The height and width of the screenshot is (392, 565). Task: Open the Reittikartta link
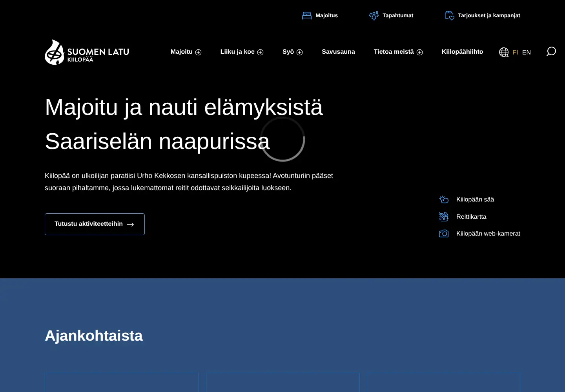471,217
